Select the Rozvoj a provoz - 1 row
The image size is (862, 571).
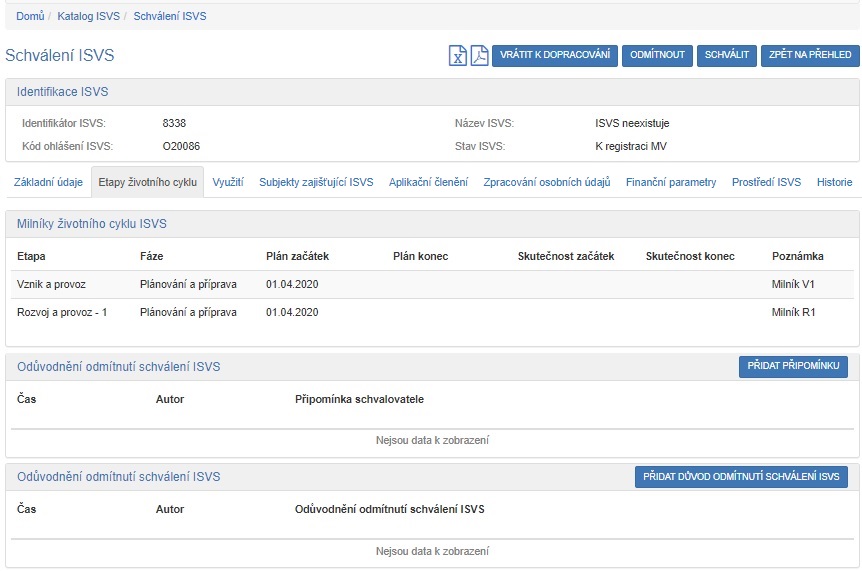point(62,313)
